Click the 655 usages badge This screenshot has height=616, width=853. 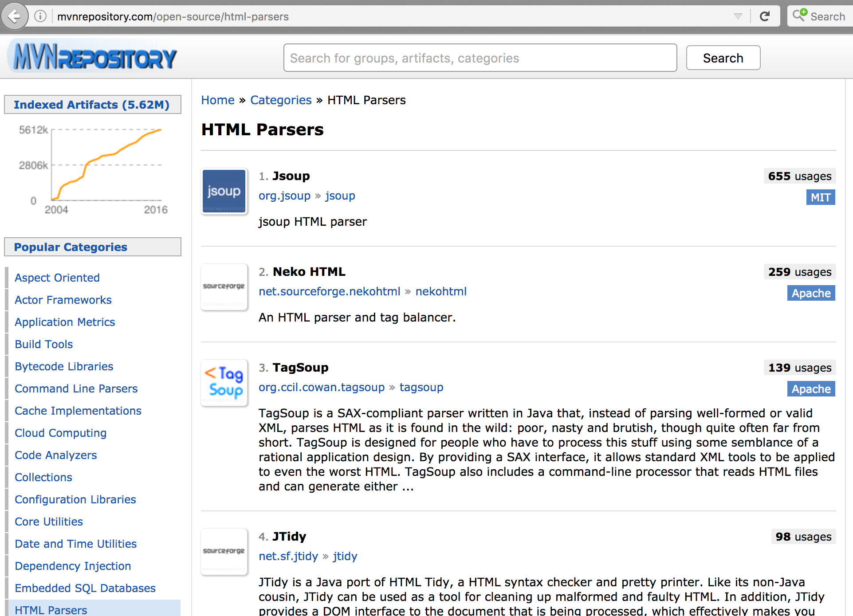[x=799, y=176]
